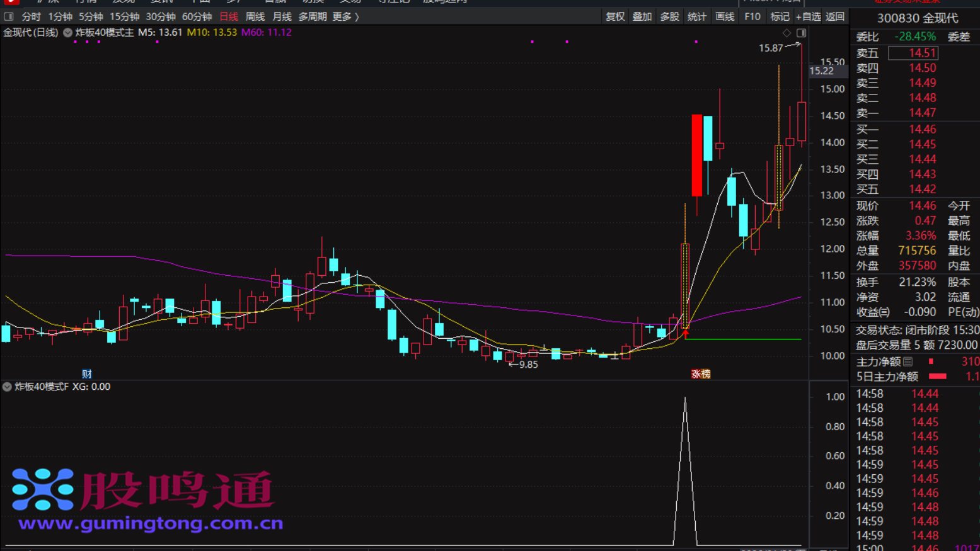This screenshot has width=980, height=551.
Task: Open F10 company information
Action: 752,17
